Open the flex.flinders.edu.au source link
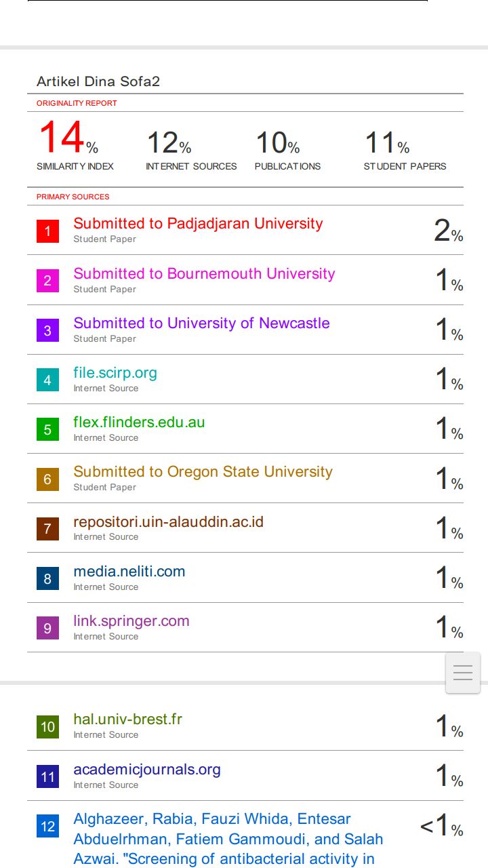This screenshot has width=488, height=868. 139,422
